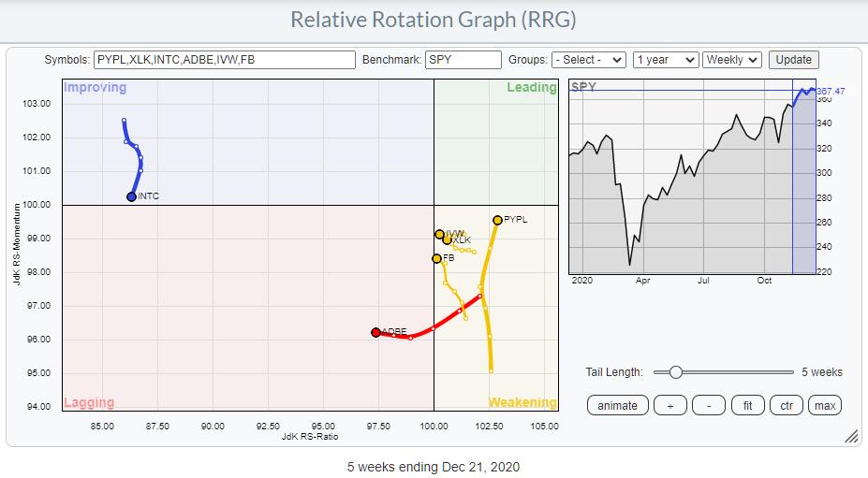Screen dimensions: 868x478
Task: Click the Update button
Action: (x=793, y=60)
